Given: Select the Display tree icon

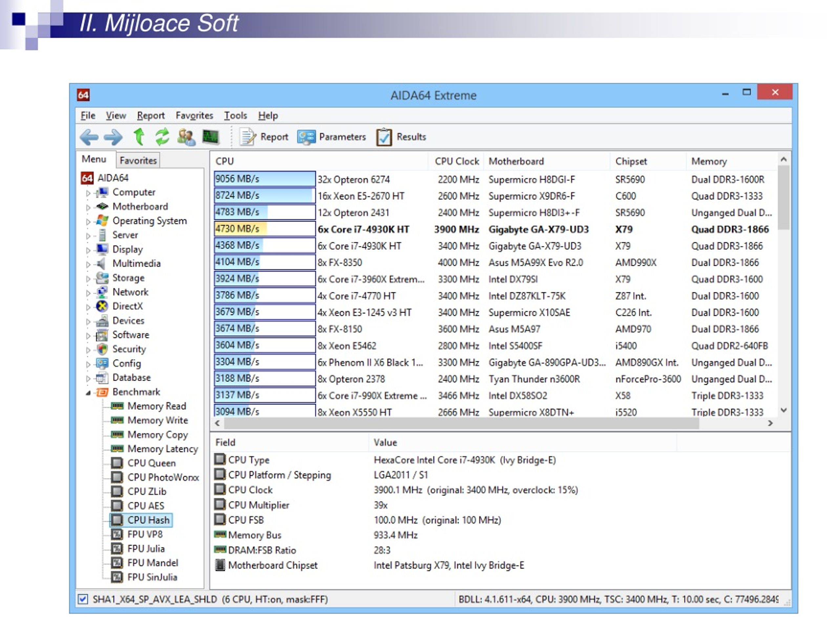Looking at the screenshot, I should [102, 249].
